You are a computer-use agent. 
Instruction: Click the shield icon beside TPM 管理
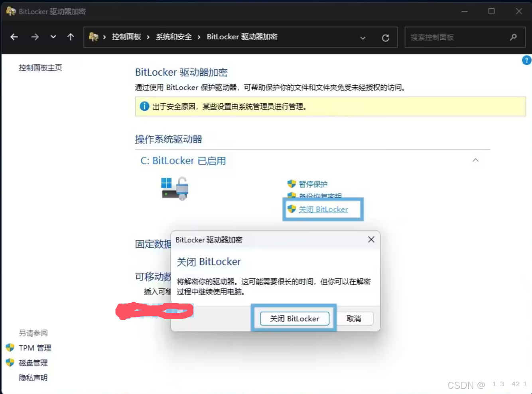tap(9, 347)
